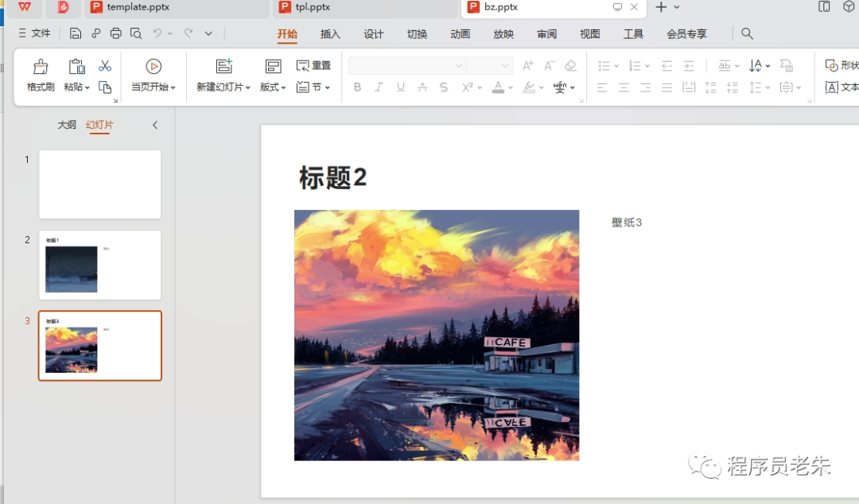The image size is (859, 504).
Task: Click the Redo arrow icon
Action: tap(189, 33)
